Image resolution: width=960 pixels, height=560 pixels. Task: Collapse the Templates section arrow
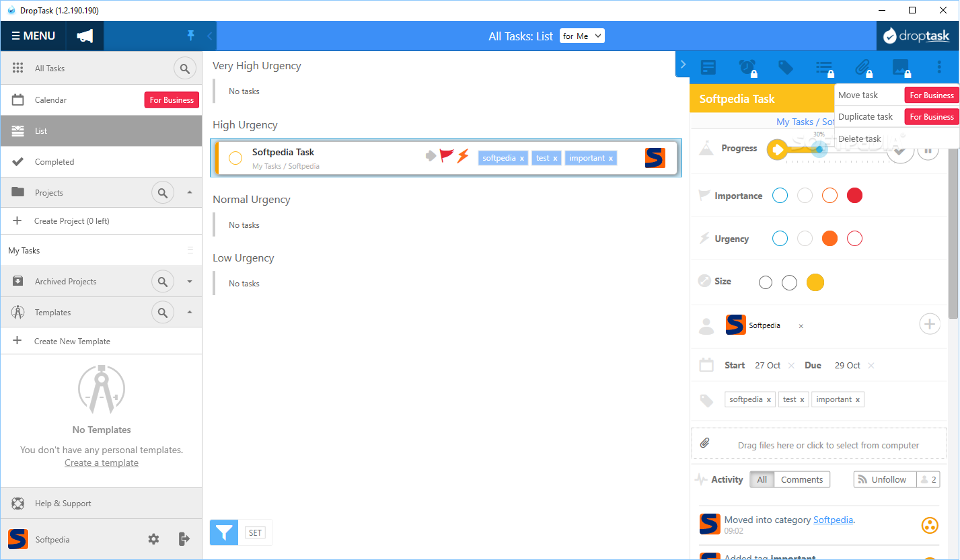[190, 312]
